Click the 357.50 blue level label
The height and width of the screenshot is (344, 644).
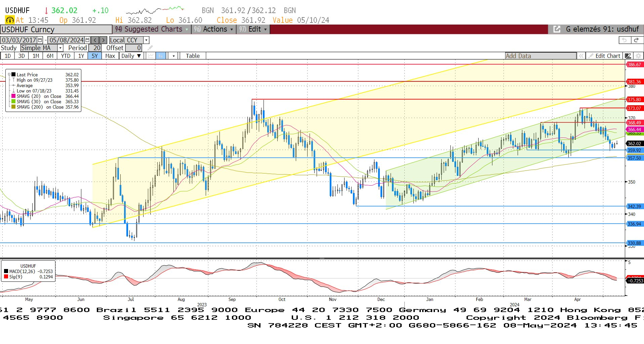pyautogui.click(x=635, y=158)
